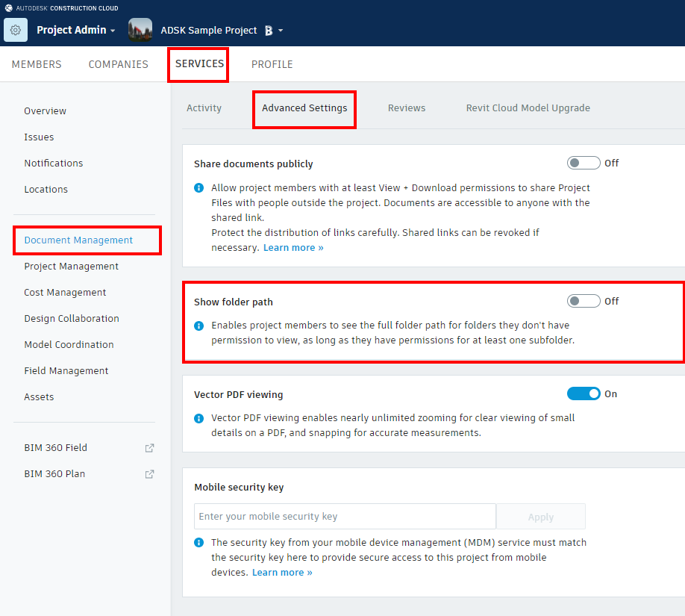Select Issues in the sidebar

click(x=39, y=137)
